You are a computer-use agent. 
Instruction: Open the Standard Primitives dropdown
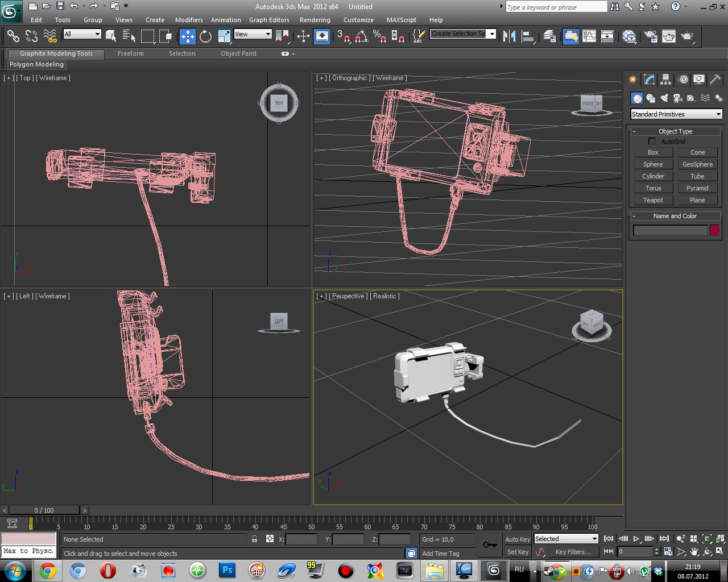pos(676,114)
